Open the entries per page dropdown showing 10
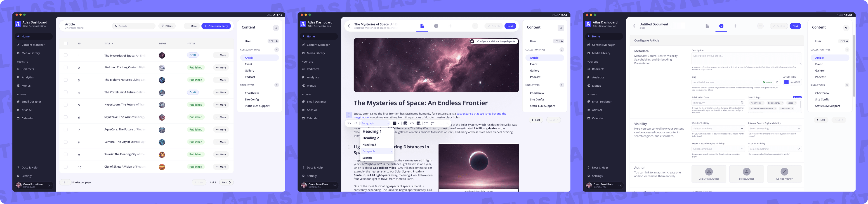The image size is (868, 204). point(65,183)
